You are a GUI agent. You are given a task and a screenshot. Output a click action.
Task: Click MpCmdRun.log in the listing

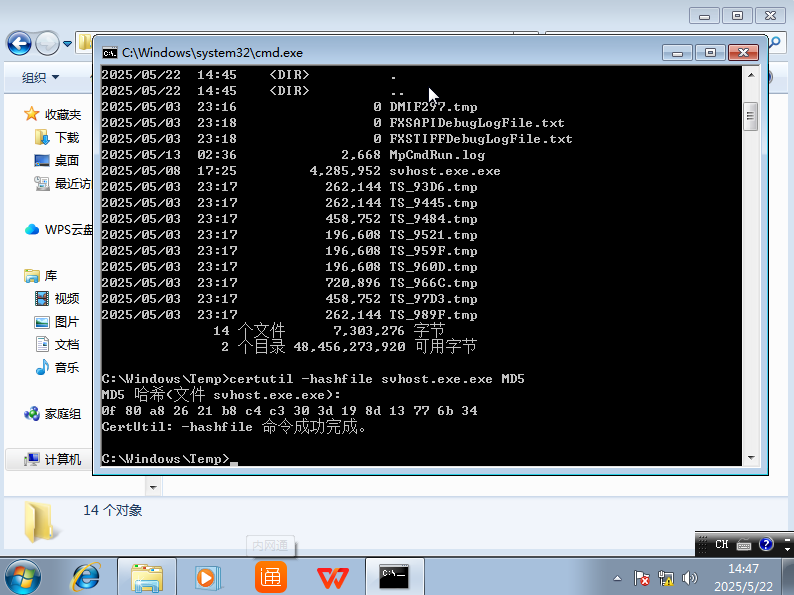pos(437,155)
